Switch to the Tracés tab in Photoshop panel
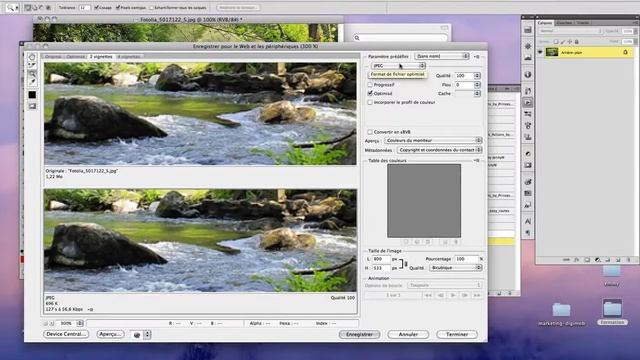The height and width of the screenshot is (360, 640). (x=582, y=23)
